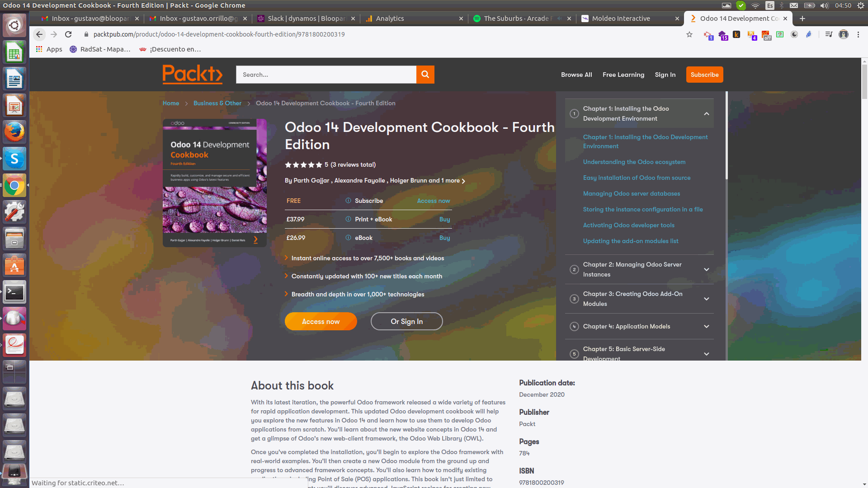868x488 pixels.
Task: Open Easy installation of Odoo from source
Action: [x=637, y=178]
